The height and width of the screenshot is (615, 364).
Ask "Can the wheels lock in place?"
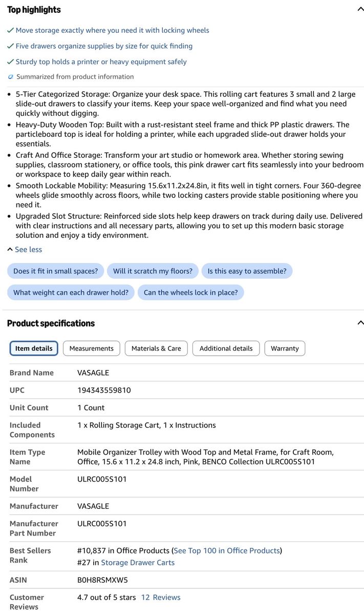[191, 293]
